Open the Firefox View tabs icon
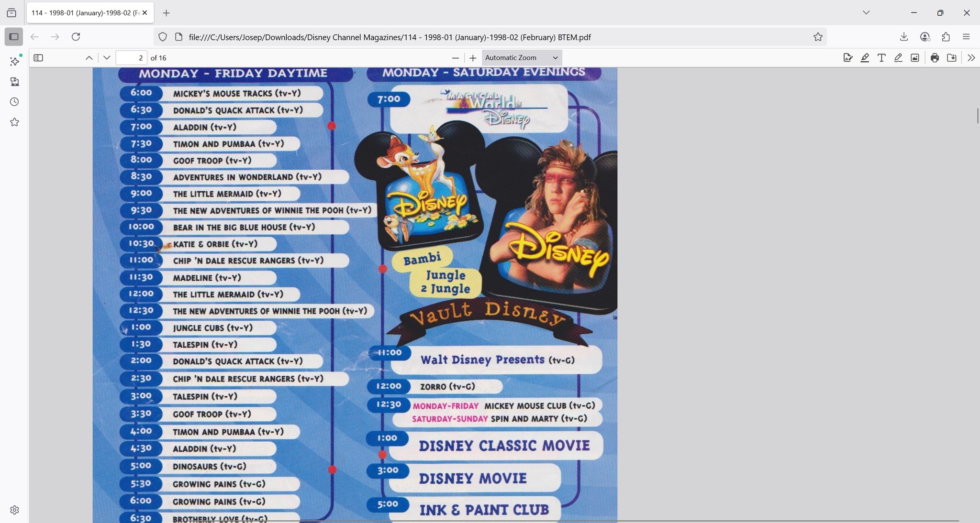 click(x=11, y=13)
